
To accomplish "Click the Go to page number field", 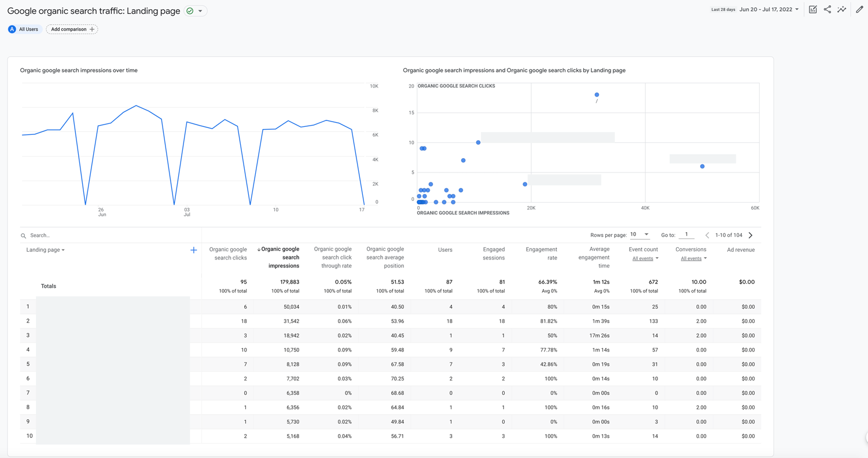I will [686, 235].
